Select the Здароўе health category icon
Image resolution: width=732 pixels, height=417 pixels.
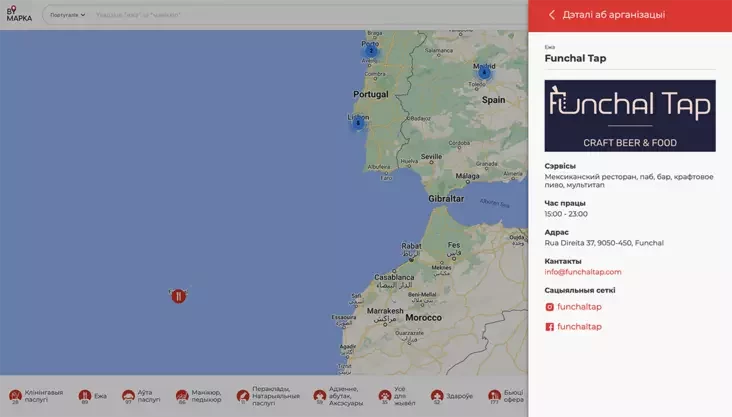tap(437, 397)
